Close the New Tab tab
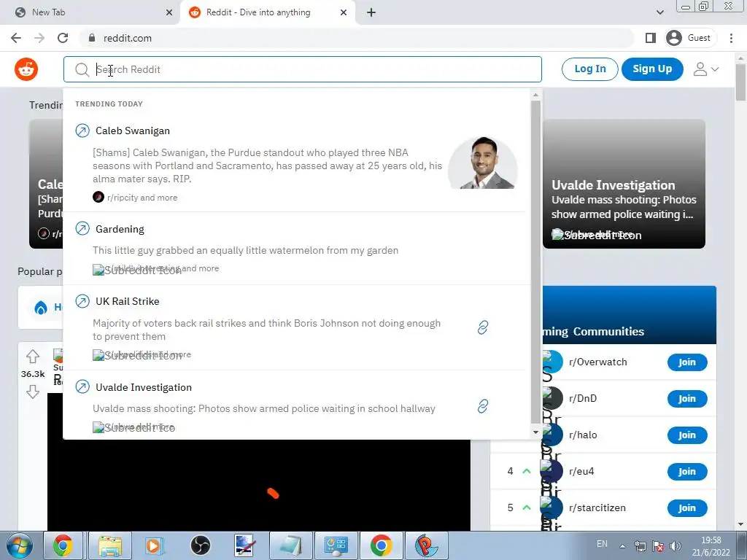Screen dimensions: 747x560 coord(169,13)
